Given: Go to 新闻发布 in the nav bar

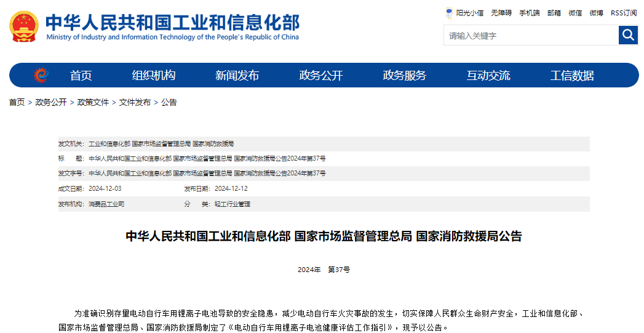Looking at the screenshot, I should [237, 76].
